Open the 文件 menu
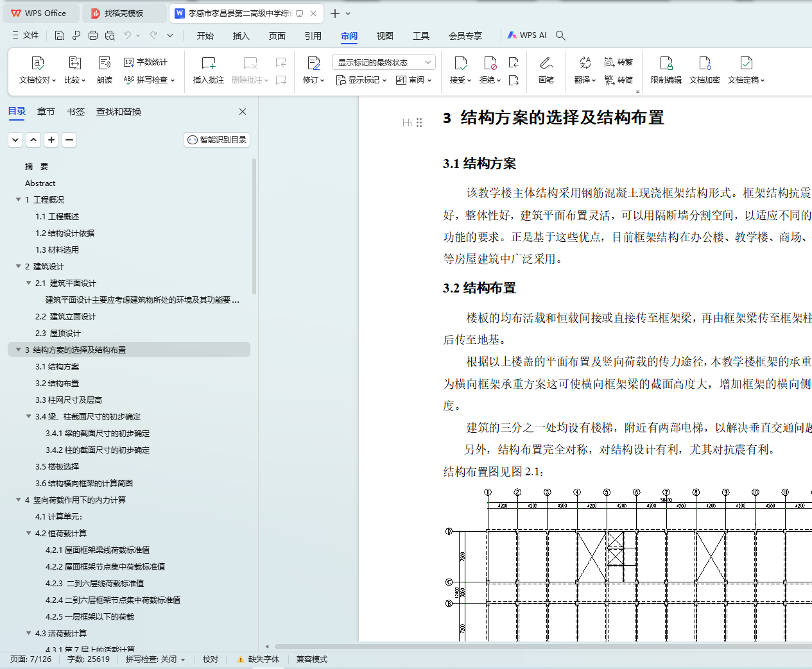This screenshot has width=812, height=669. point(25,35)
